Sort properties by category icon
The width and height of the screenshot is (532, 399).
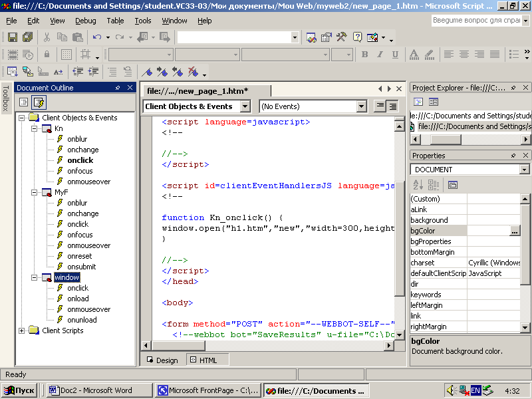tap(434, 185)
